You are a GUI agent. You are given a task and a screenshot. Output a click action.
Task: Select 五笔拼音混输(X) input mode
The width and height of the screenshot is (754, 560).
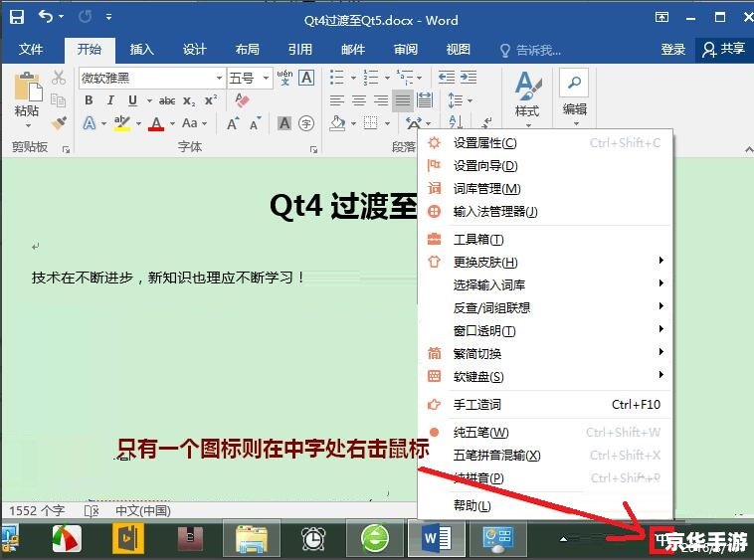(545, 455)
